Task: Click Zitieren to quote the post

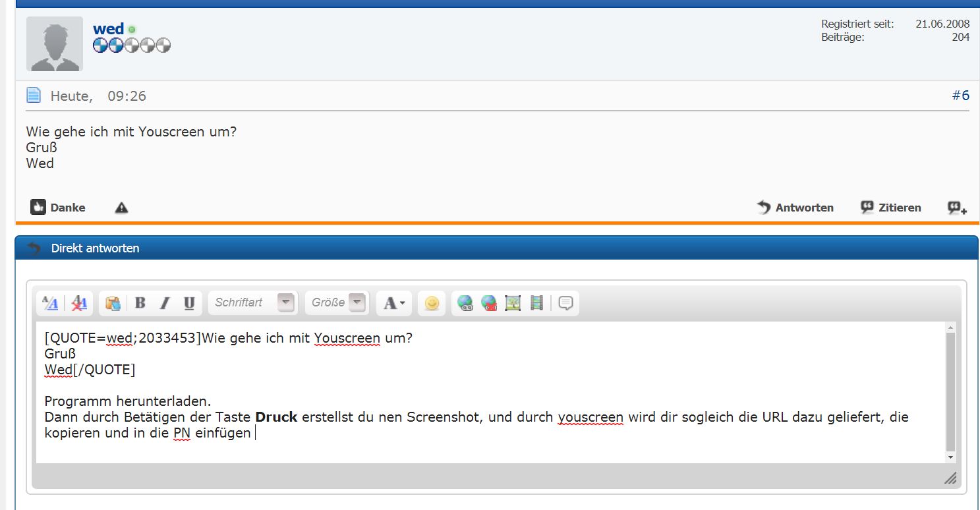Action: coord(891,208)
